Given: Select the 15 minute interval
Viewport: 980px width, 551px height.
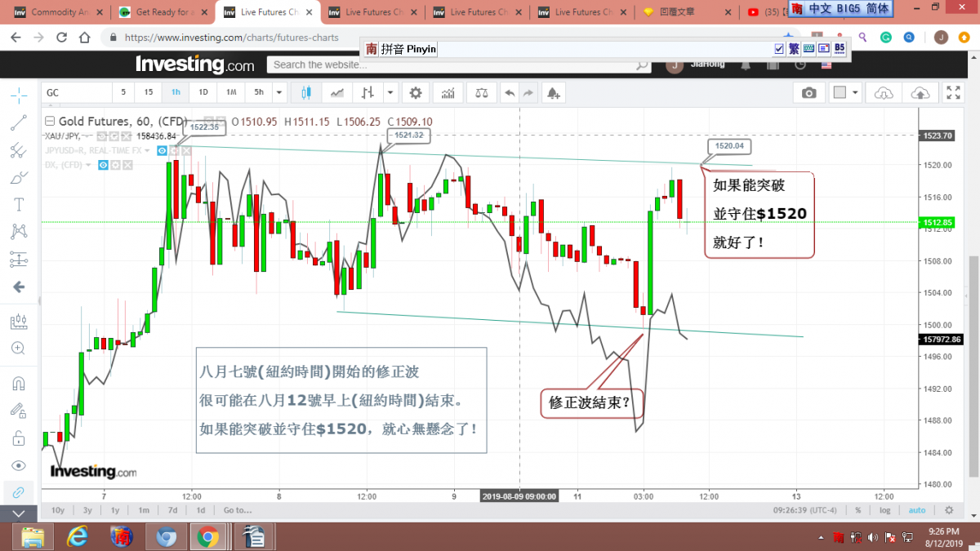Looking at the screenshot, I should [148, 92].
